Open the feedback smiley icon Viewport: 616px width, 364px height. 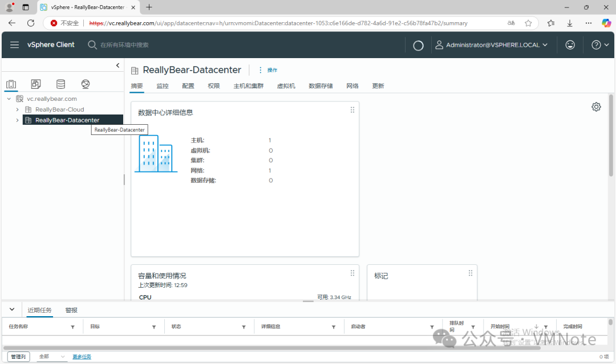[570, 45]
